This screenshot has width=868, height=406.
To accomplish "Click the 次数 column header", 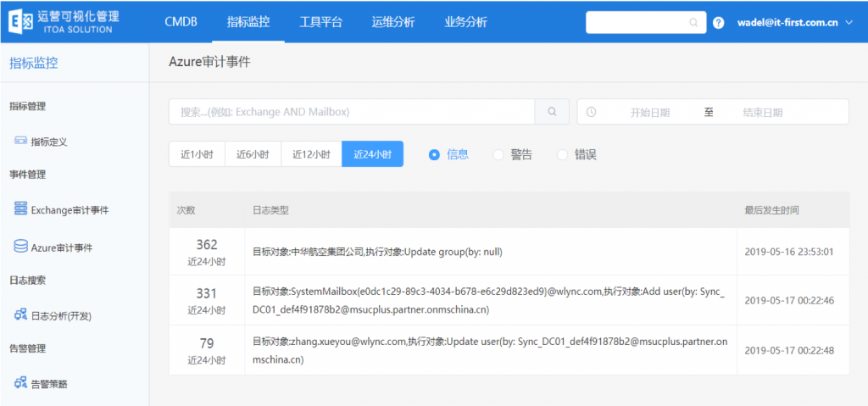I will pos(186,210).
